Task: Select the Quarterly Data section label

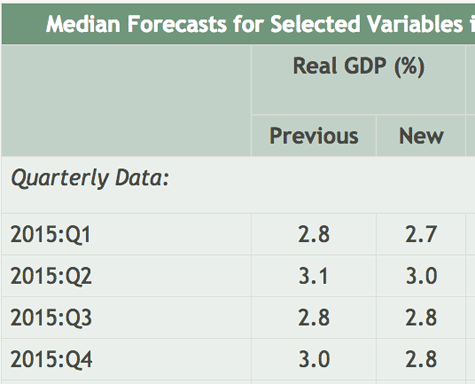Action: [90, 178]
